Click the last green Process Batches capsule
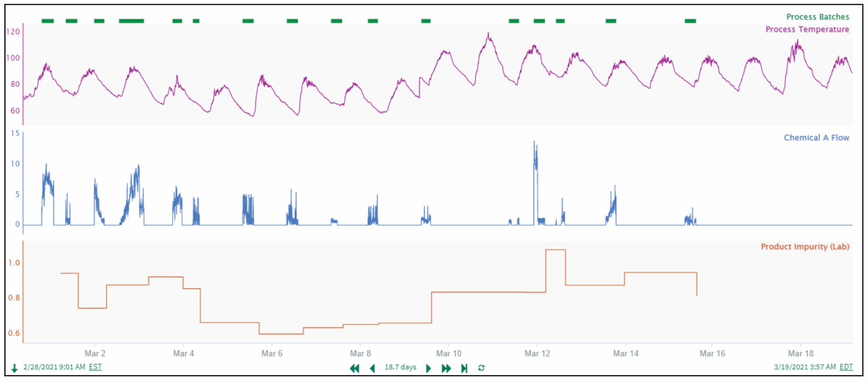Viewport: 868px width, 382px height. point(690,21)
